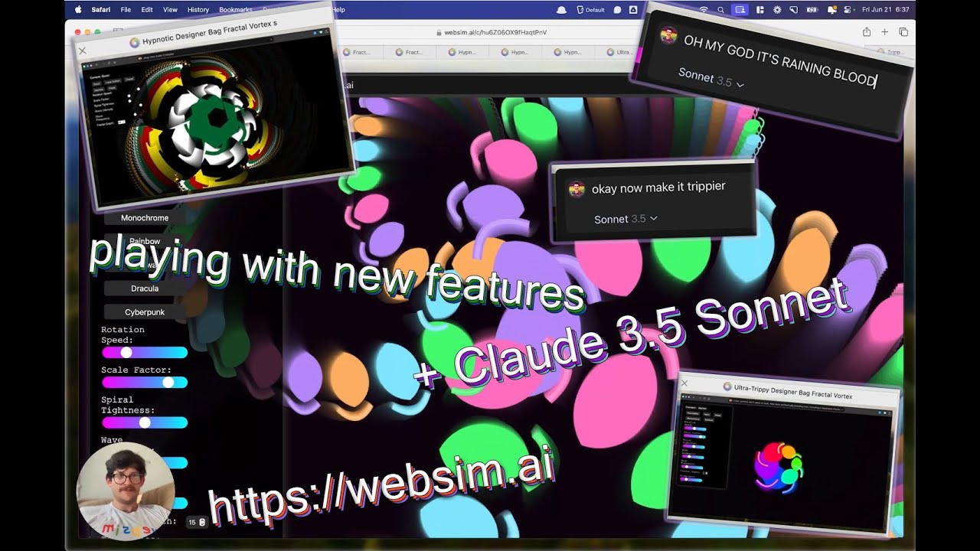Click the notification bell menu bar icon
The width and height of the screenshot is (980, 551).
pyautogui.click(x=812, y=10)
